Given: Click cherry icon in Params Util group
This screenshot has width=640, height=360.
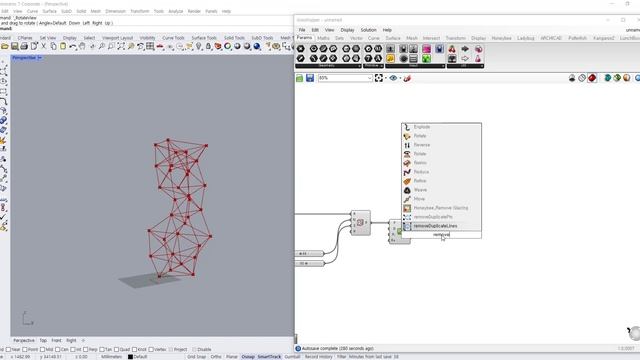Looking at the screenshot, I should coord(452,49).
